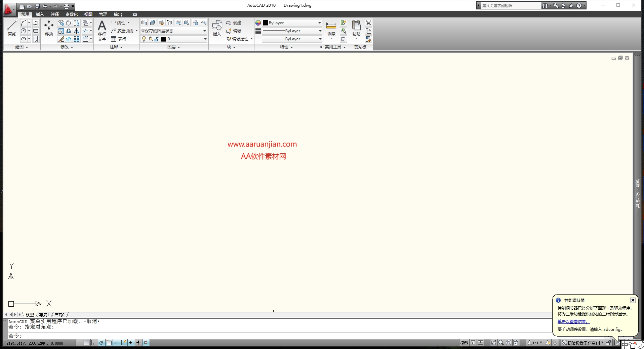Toggle grid display in the status bar

click(87, 343)
